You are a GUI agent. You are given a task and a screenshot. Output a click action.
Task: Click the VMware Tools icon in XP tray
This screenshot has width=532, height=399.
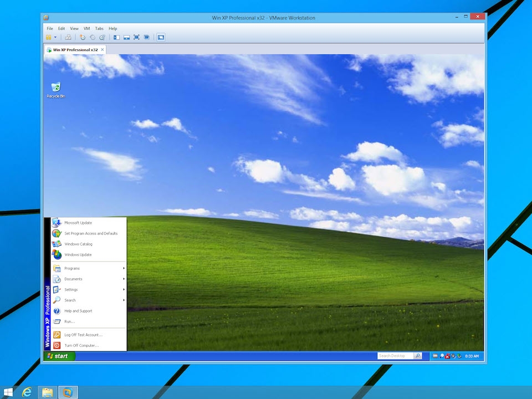tap(436, 356)
